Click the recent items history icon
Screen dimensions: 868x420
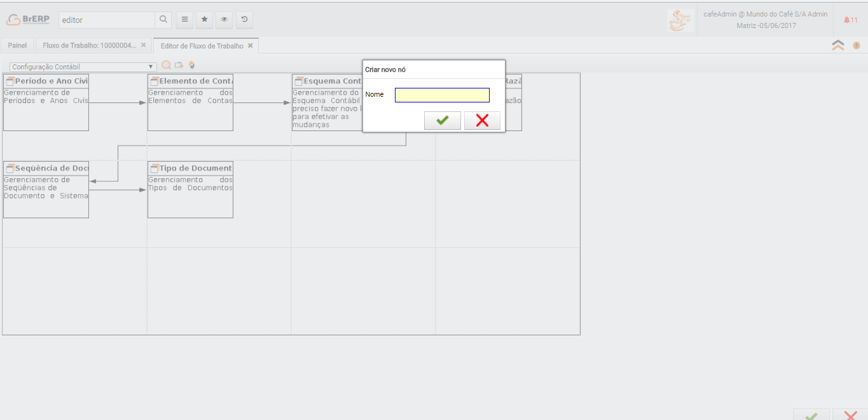(x=244, y=20)
